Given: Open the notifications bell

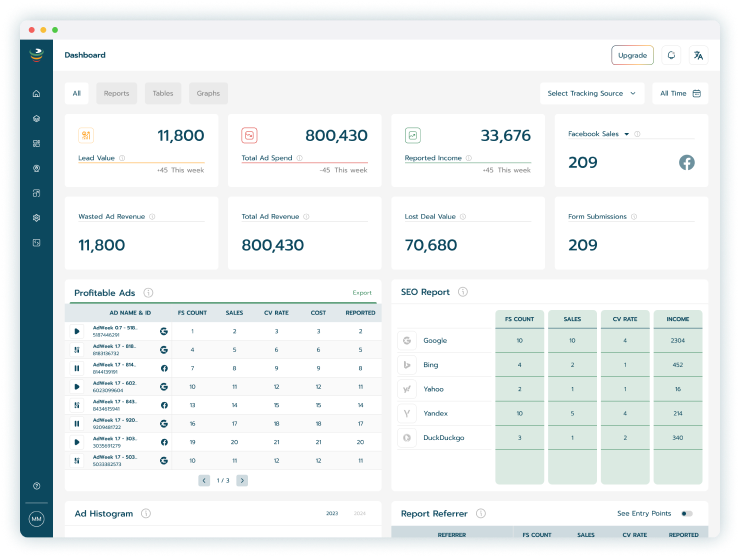Looking at the screenshot, I should coord(671,55).
